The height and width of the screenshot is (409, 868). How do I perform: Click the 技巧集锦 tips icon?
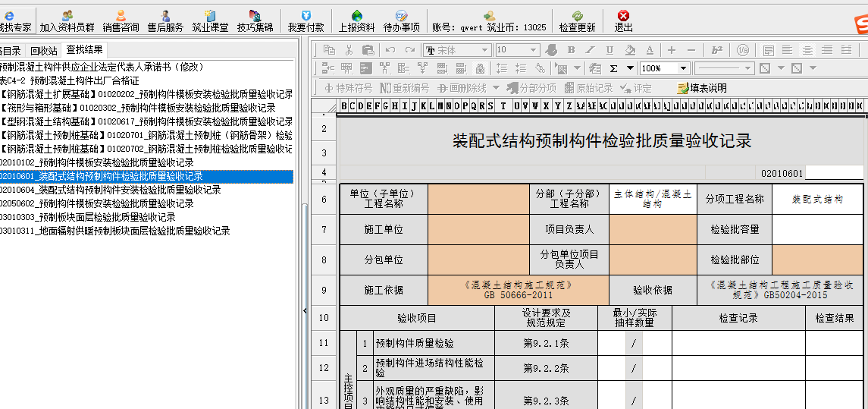tap(255, 20)
